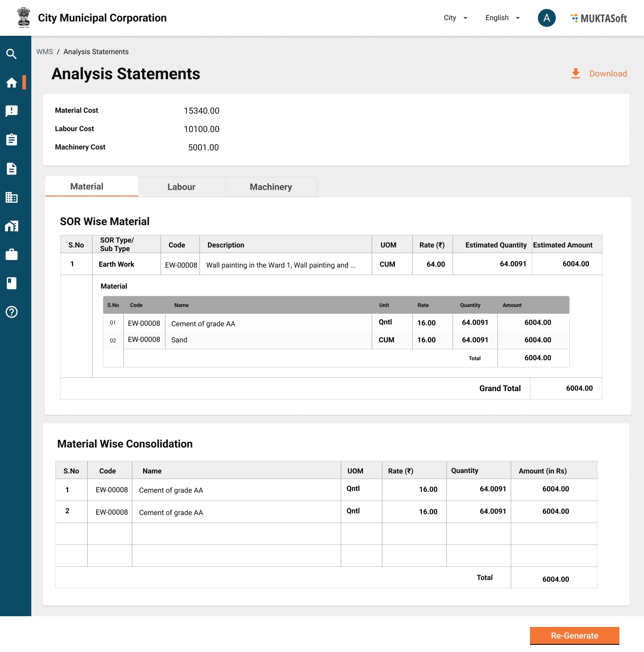The width and height of the screenshot is (644, 652).
Task: Expand the City dropdown
Action: point(455,18)
